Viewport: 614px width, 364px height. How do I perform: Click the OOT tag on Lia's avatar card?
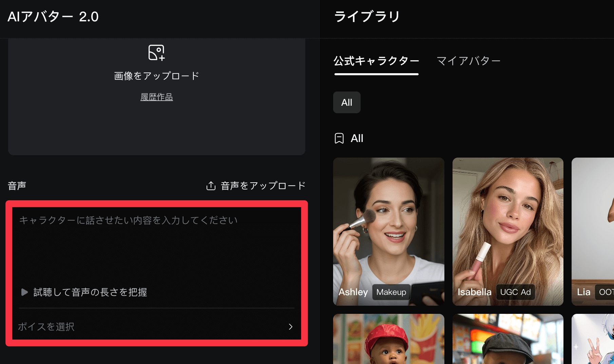pos(607,292)
